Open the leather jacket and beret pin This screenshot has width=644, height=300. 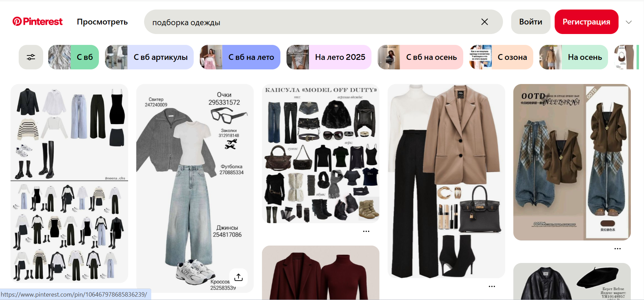tap(572, 281)
